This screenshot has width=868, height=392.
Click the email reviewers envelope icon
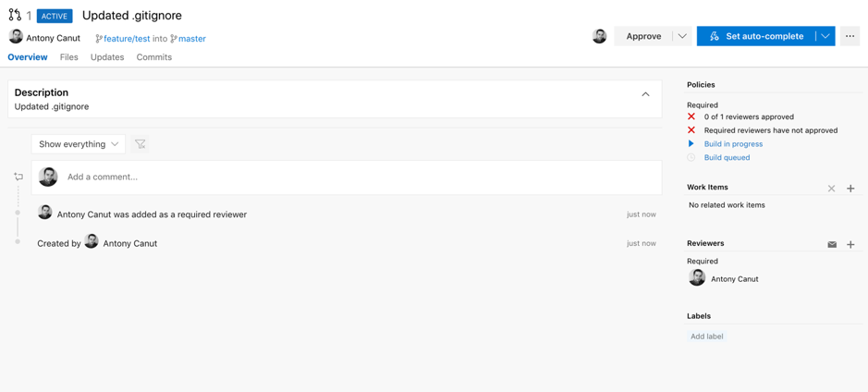click(832, 244)
